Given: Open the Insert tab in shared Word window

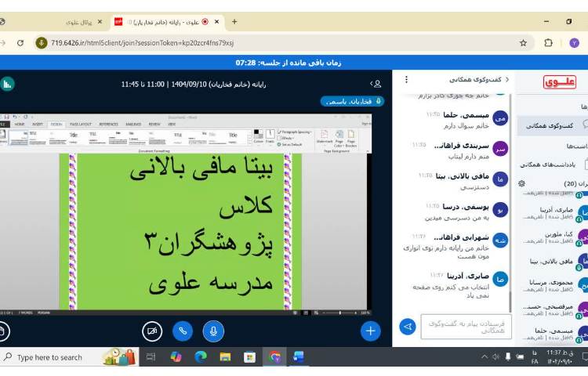Looking at the screenshot, I should pos(38,124).
